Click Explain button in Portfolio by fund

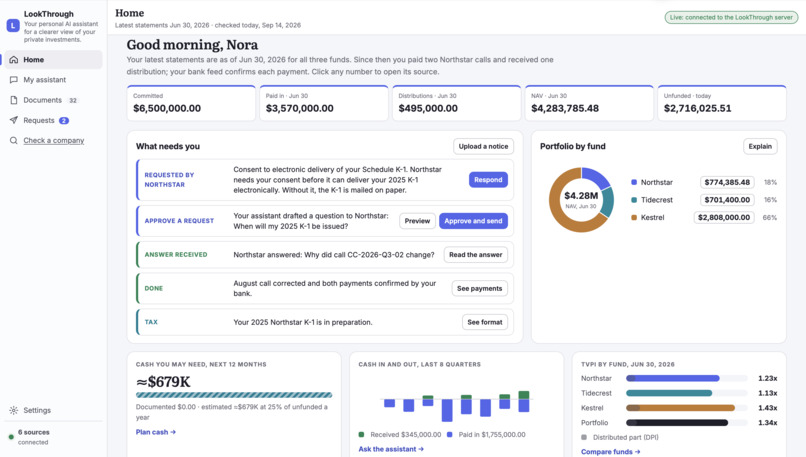tap(760, 147)
